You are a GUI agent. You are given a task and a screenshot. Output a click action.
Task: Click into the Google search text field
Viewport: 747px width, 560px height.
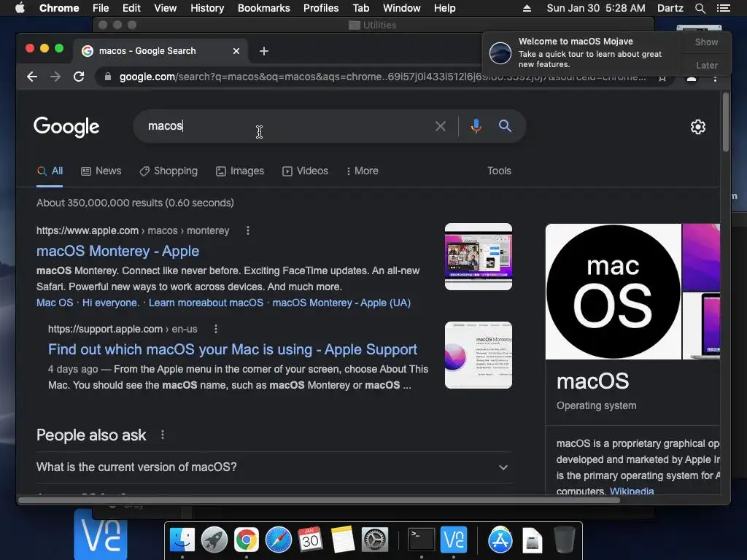click(x=286, y=126)
